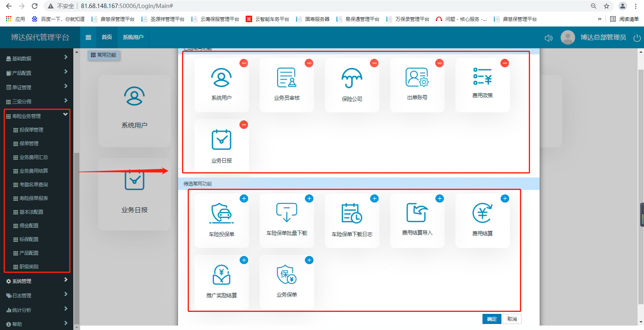Click the user avatar in header
This screenshot has width=644, height=330.
point(568,37)
